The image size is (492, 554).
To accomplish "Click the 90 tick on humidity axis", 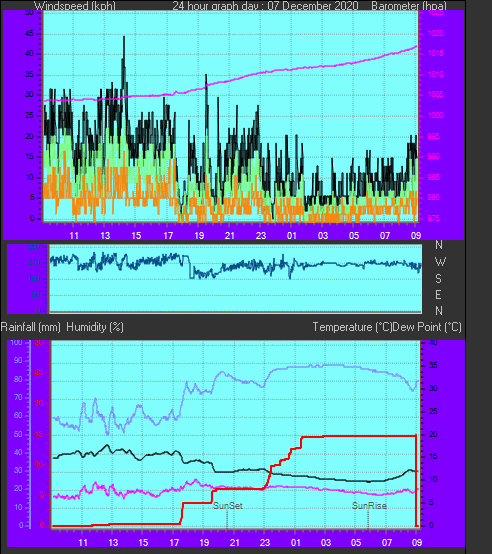I will [18, 361].
